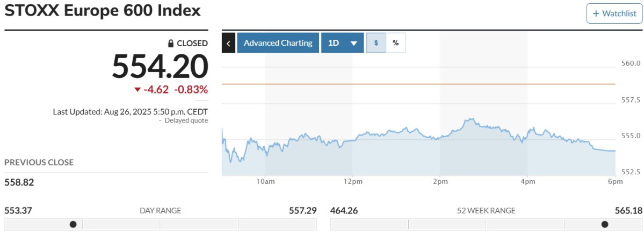Click the lock icon beside CLOSED
Screen dimensions: 644x235
171,44
